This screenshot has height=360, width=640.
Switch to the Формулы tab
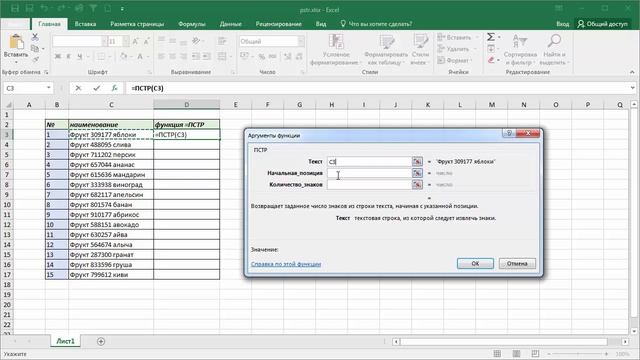[x=192, y=24]
